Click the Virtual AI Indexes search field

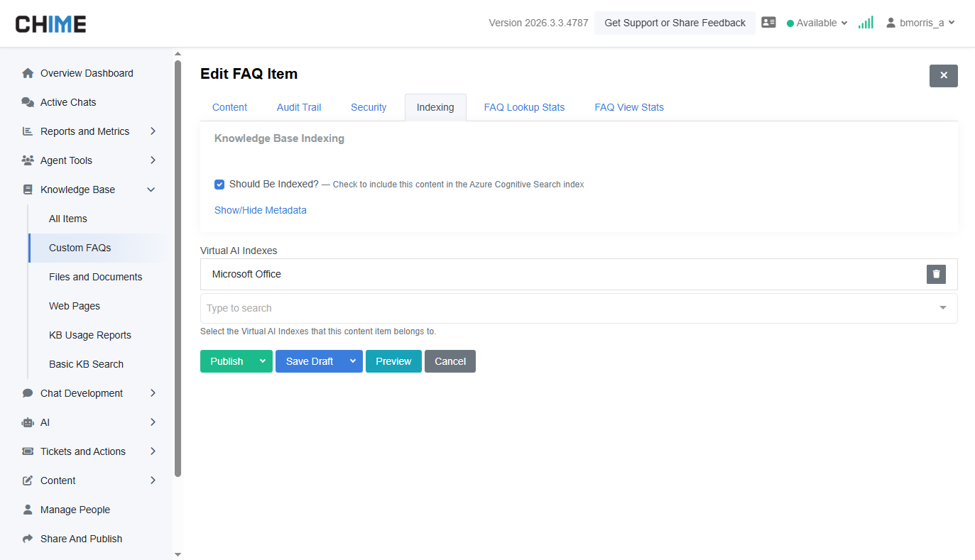click(568, 308)
